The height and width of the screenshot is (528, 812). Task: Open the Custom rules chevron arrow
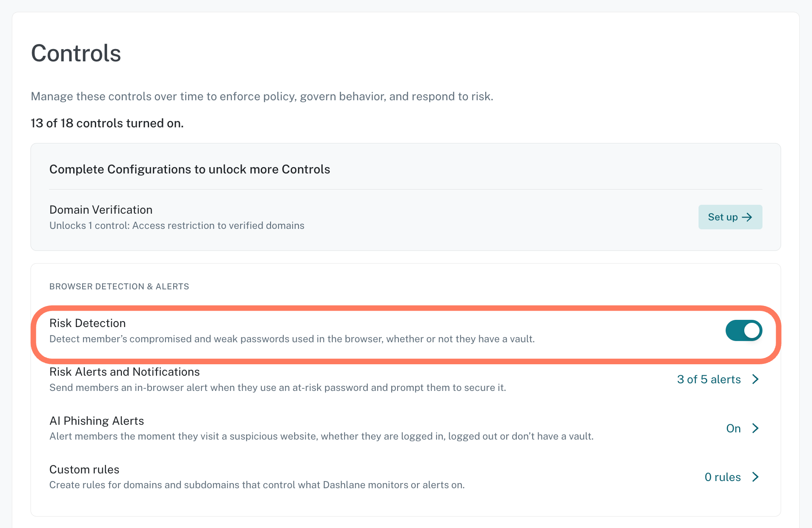(755, 477)
